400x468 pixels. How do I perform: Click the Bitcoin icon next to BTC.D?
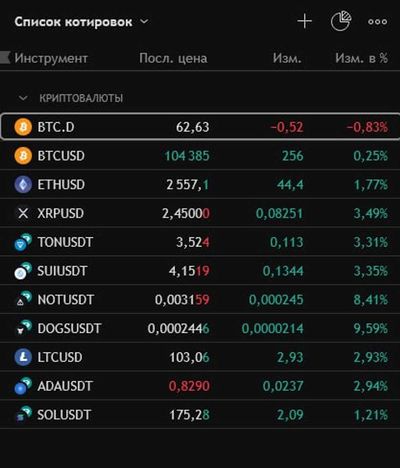23,127
